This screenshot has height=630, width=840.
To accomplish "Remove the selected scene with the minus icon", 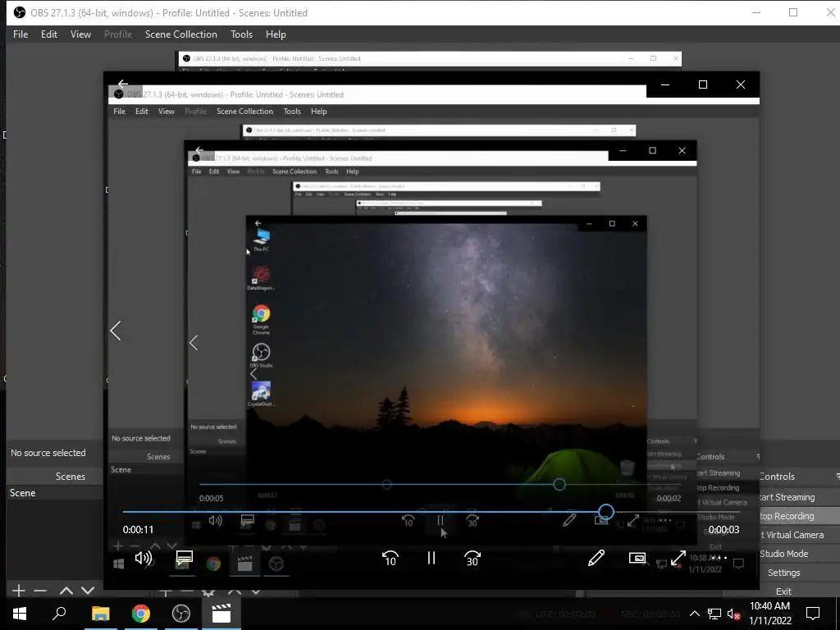I will (40, 591).
